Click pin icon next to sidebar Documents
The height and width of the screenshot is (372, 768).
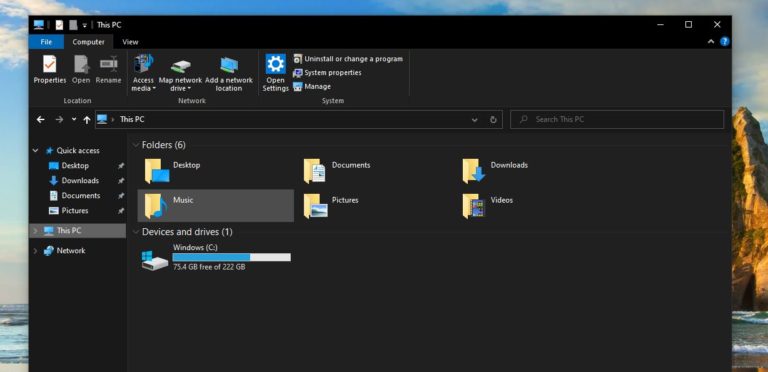tap(120, 196)
